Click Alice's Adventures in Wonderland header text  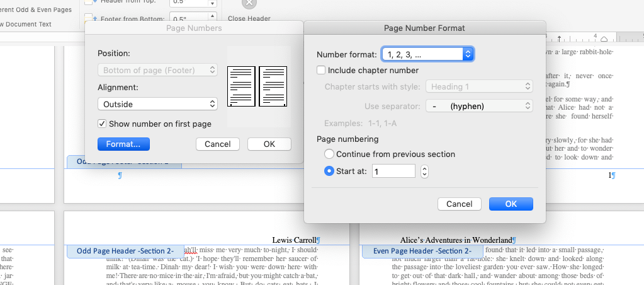456,240
